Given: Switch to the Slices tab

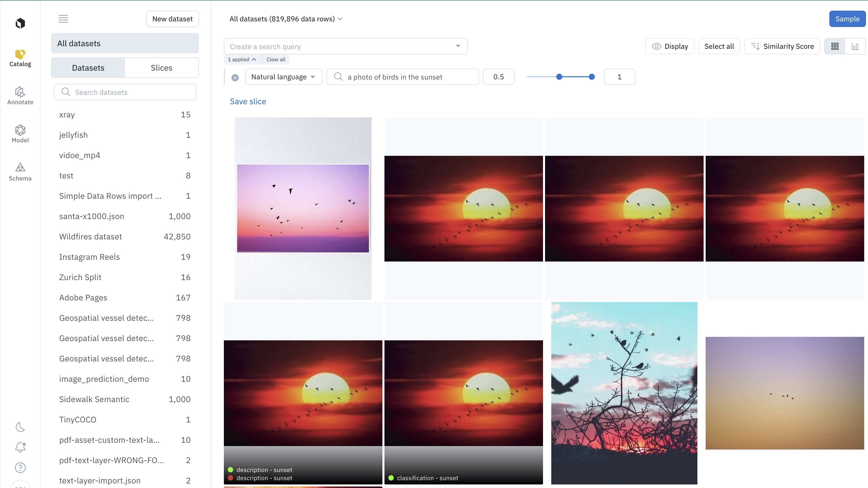Looking at the screenshot, I should (162, 67).
